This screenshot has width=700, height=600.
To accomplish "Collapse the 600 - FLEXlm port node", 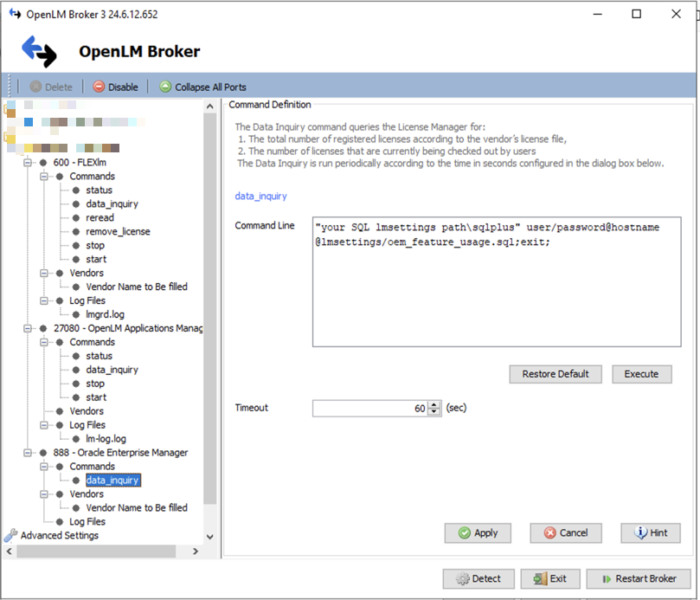I will pos(28,162).
